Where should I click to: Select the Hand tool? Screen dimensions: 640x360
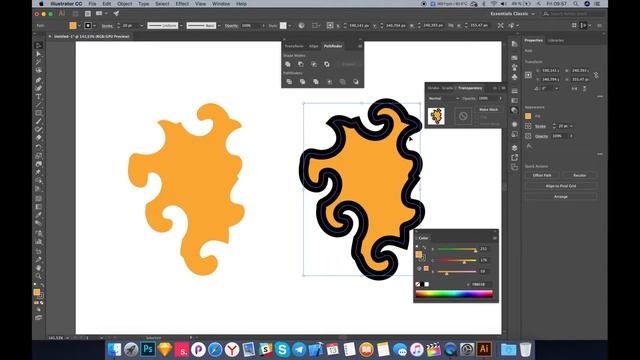click(38, 268)
